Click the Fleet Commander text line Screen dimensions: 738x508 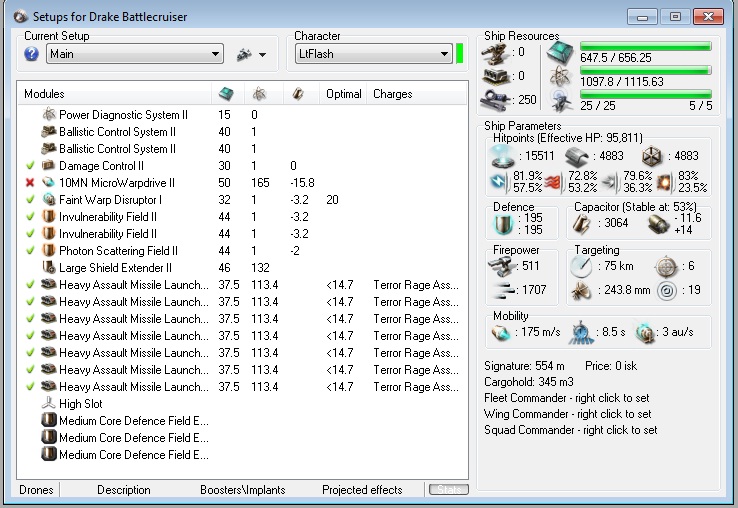point(566,398)
